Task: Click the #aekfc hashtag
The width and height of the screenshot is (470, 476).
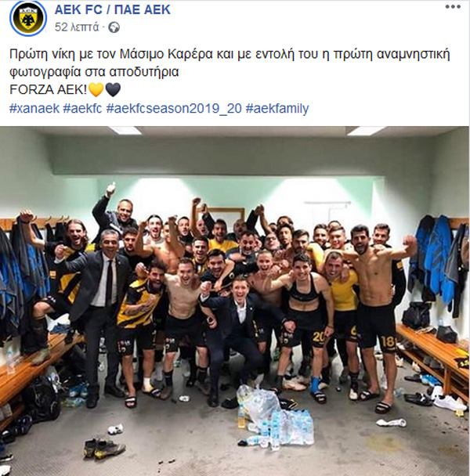Action: point(82,108)
